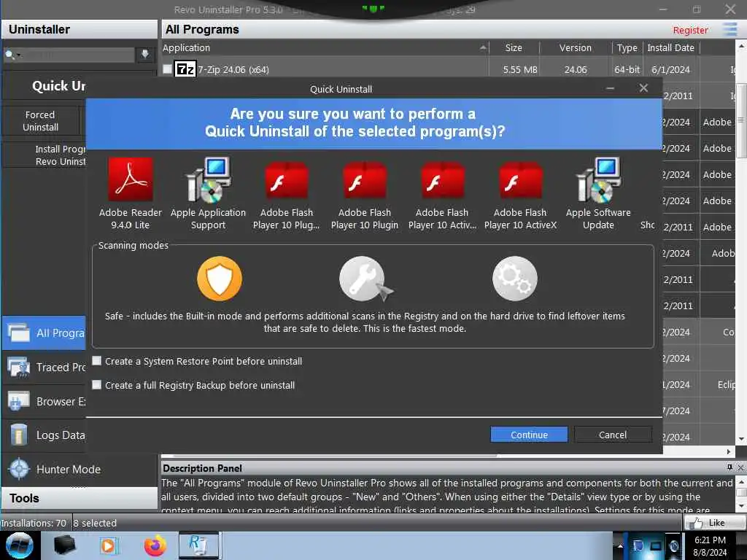
Task: Open Traced Programs in the sidebar
Action: pos(44,367)
